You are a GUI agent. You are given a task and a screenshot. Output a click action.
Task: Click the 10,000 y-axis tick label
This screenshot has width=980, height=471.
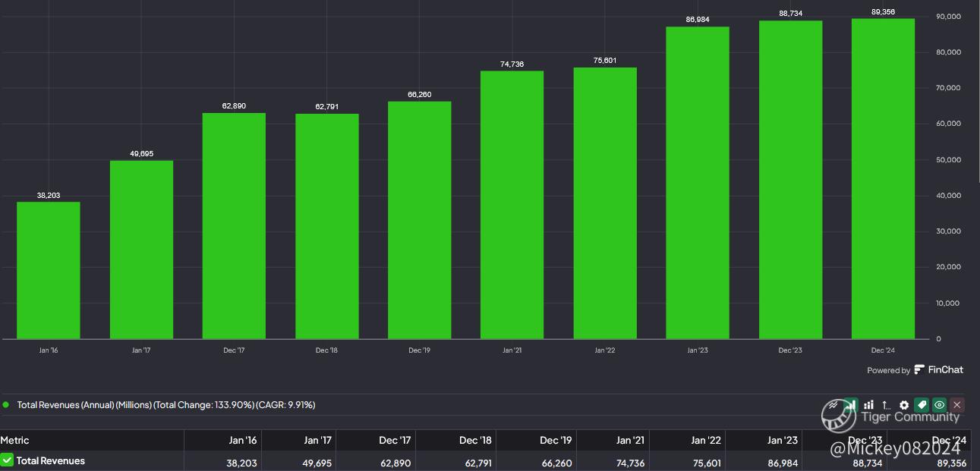click(x=949, y=303)
